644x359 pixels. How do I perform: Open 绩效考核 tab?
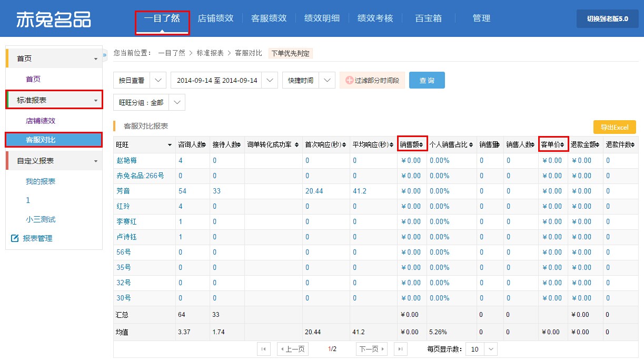point(375,18)
